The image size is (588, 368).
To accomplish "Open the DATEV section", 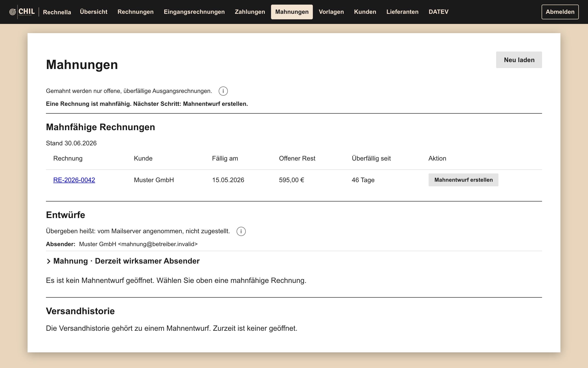I will pyautogui.click(x=438, y=12).
